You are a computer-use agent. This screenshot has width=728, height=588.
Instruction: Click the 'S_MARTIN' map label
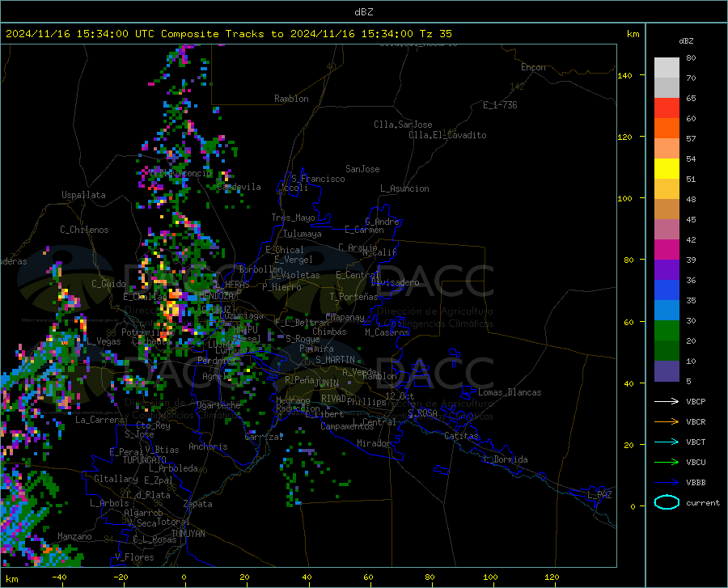[x=335, y=360]
